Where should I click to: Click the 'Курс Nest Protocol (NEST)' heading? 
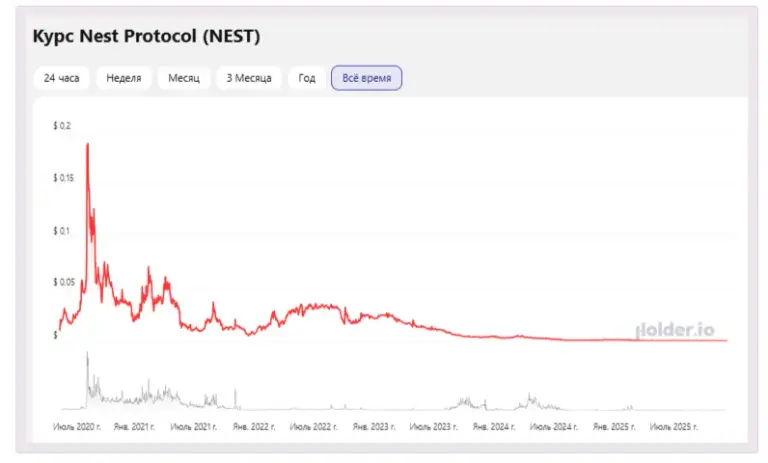(146, 36)
